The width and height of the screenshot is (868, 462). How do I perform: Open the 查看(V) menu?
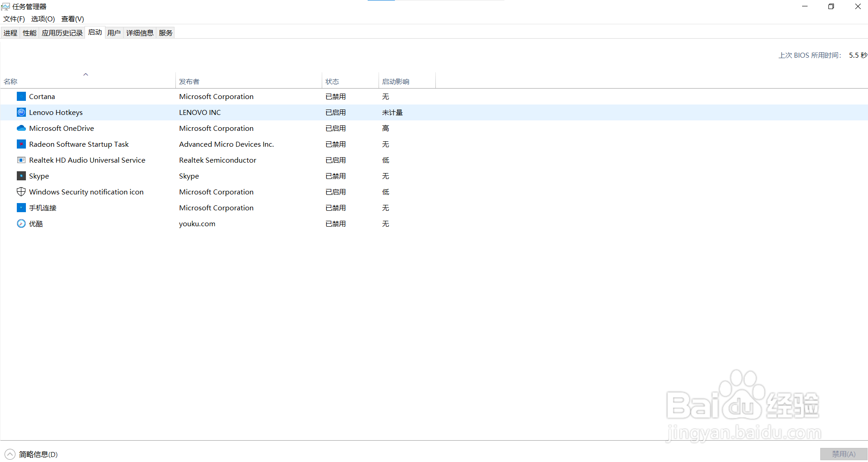pos(73,19)
